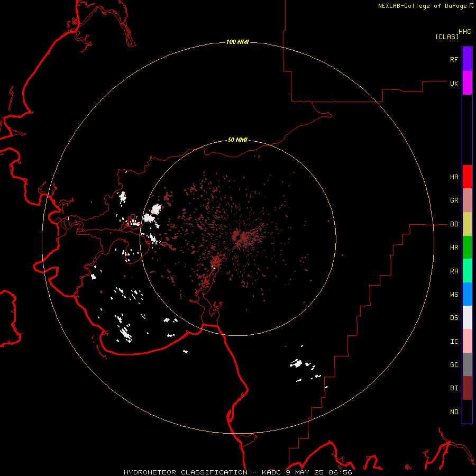Click the GC gray legend swatch
This screenshot has height=476, width=476.
point(467,364)
